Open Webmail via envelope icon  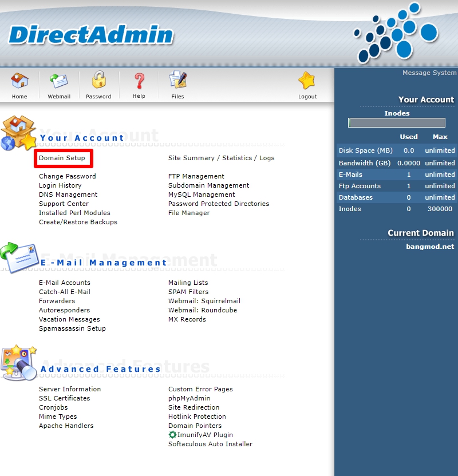point(59,81)
